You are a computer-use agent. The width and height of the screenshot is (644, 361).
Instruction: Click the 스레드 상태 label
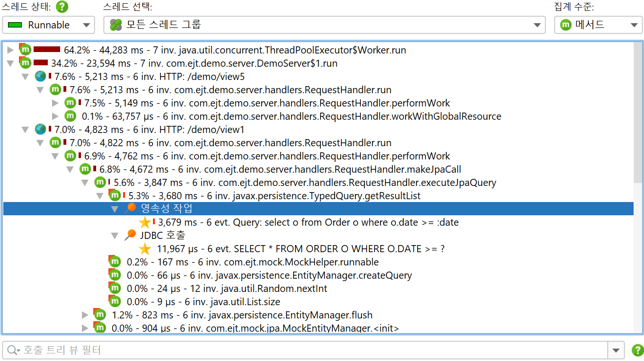coord(27,7)
